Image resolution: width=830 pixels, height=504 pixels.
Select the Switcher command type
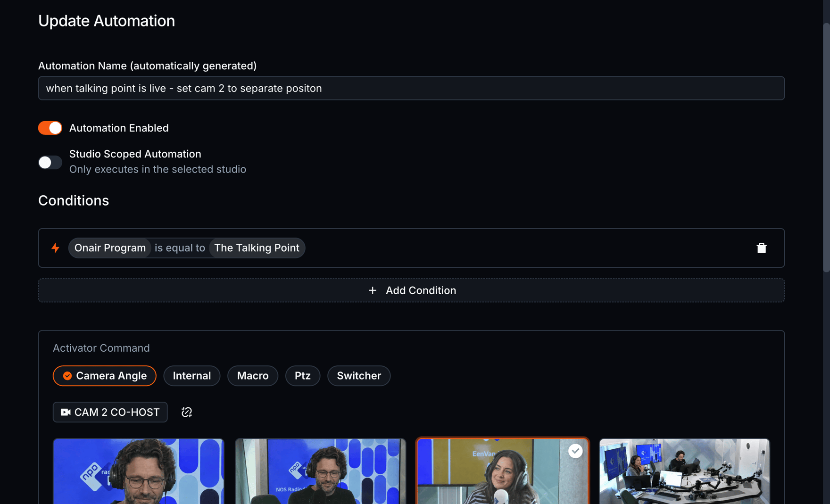(x=359, y=376)
